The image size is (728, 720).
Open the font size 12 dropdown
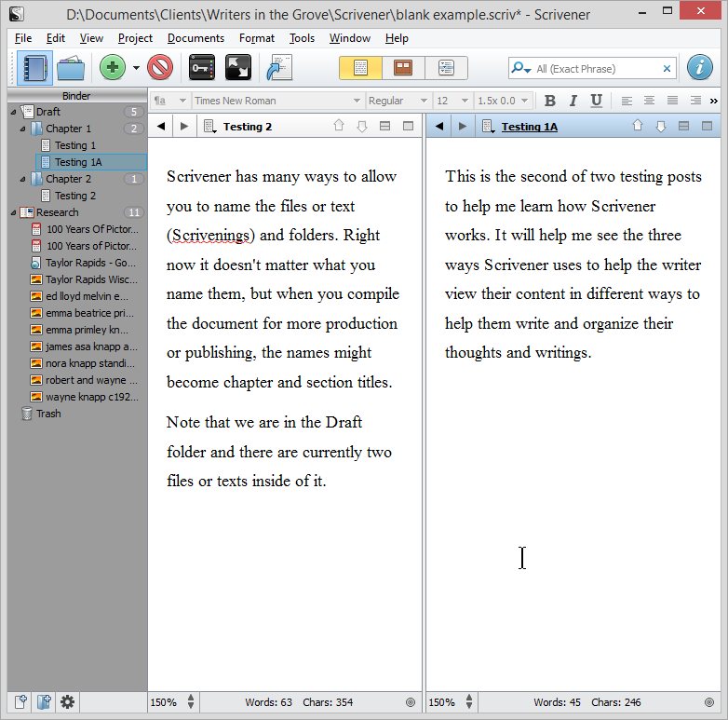tap(452, 101)
